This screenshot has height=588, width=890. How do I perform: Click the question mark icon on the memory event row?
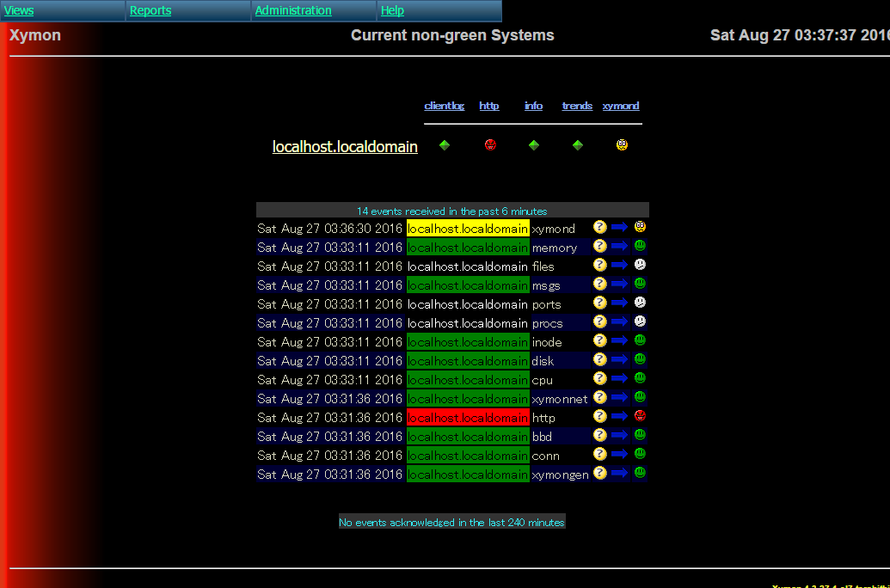(599, 245)
